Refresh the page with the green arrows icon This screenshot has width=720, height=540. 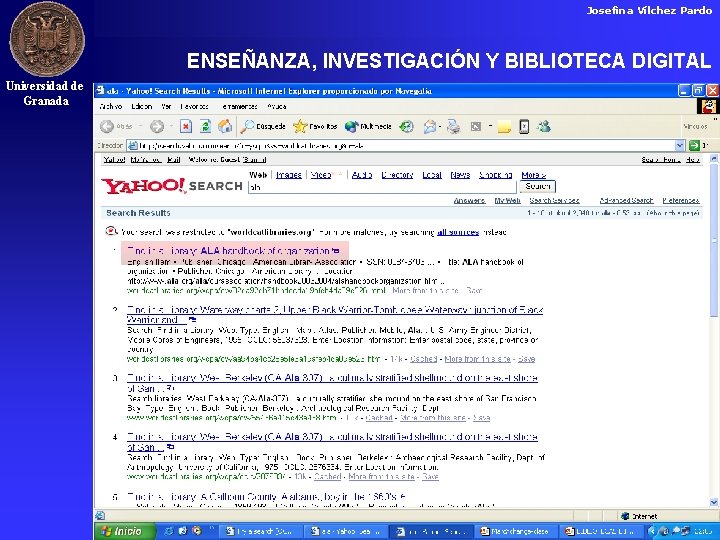click(205, 126)
